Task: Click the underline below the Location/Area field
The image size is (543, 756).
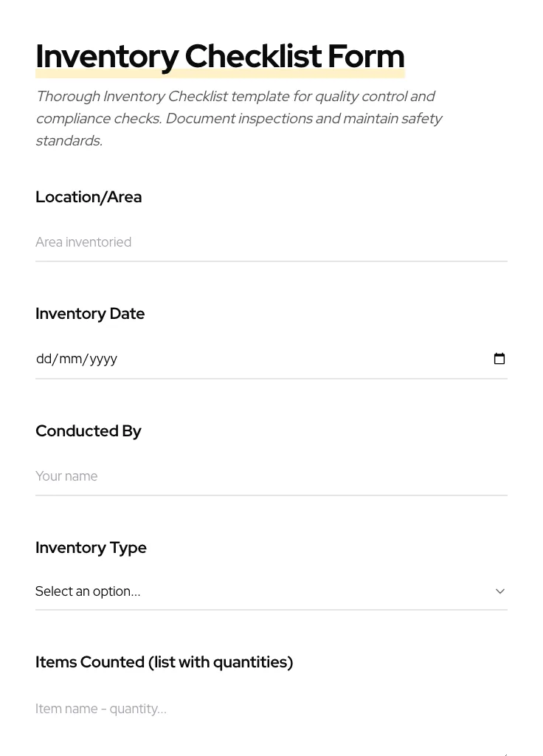Action: click(x=271, y=260)
